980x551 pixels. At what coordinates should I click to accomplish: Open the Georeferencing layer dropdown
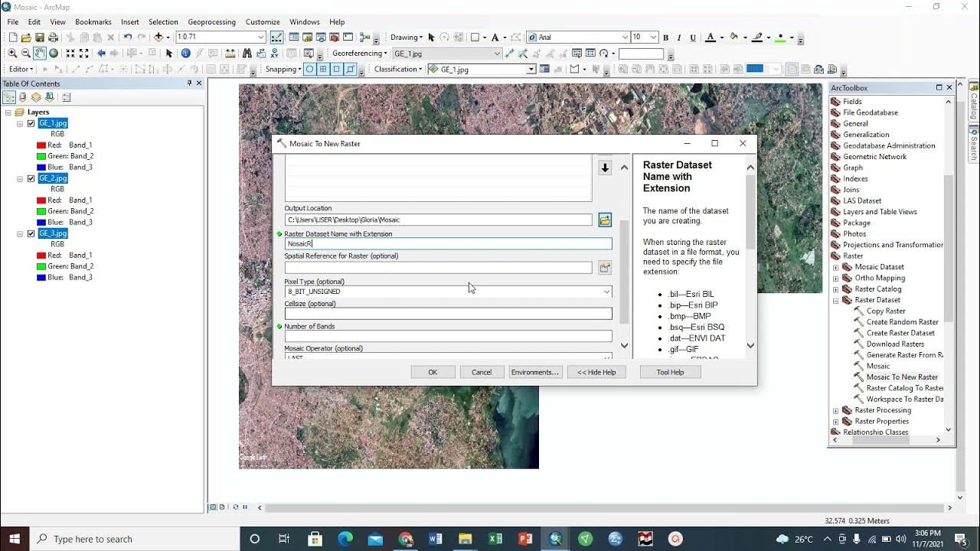[x=497, y=54]
